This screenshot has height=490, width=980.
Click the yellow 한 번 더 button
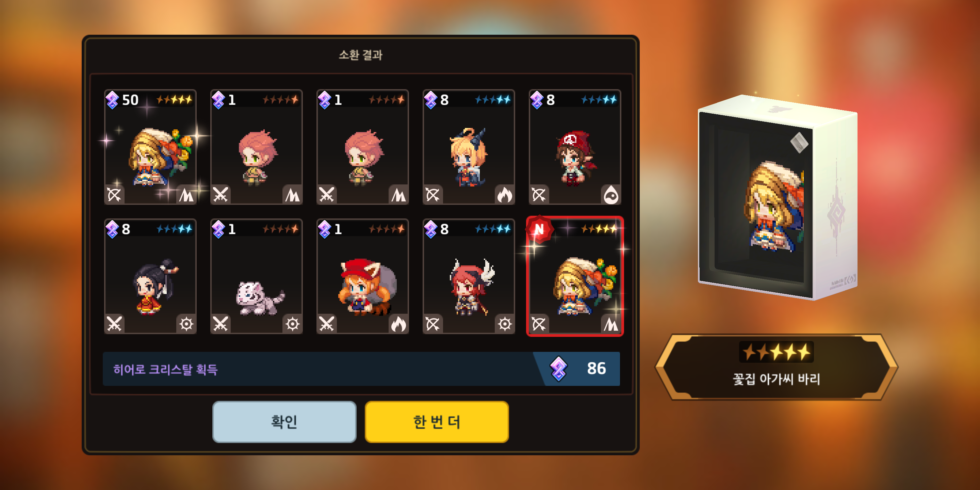click(x=437, y=422)
